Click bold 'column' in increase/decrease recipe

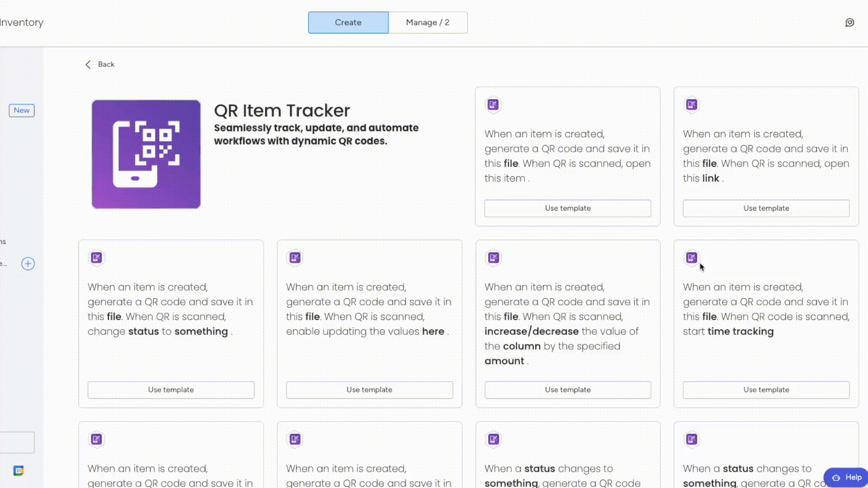point(522,346)
